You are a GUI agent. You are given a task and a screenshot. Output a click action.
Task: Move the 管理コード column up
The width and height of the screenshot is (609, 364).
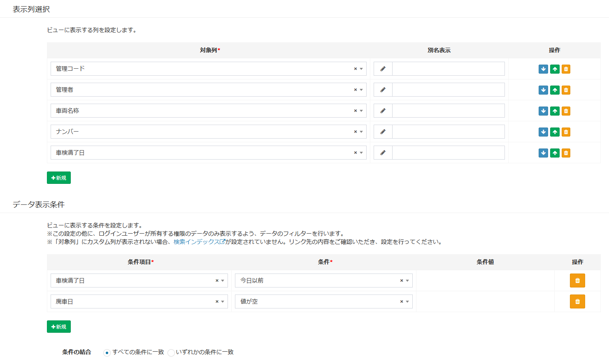555,69
